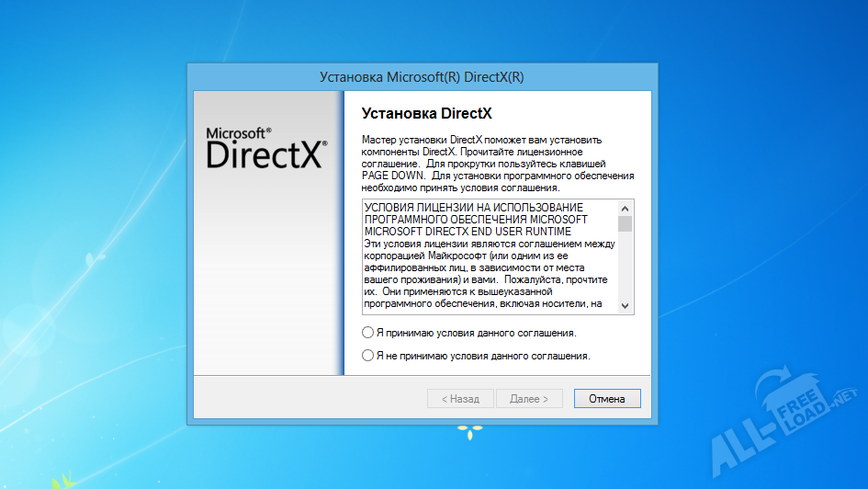Choose the 'Я не принимаю условия' radio button

pyautogui.click(x=368, y=355)
